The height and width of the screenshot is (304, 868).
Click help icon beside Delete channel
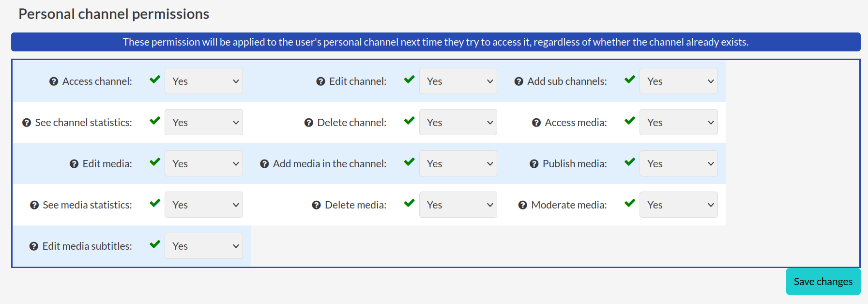(x=309, y=123)
